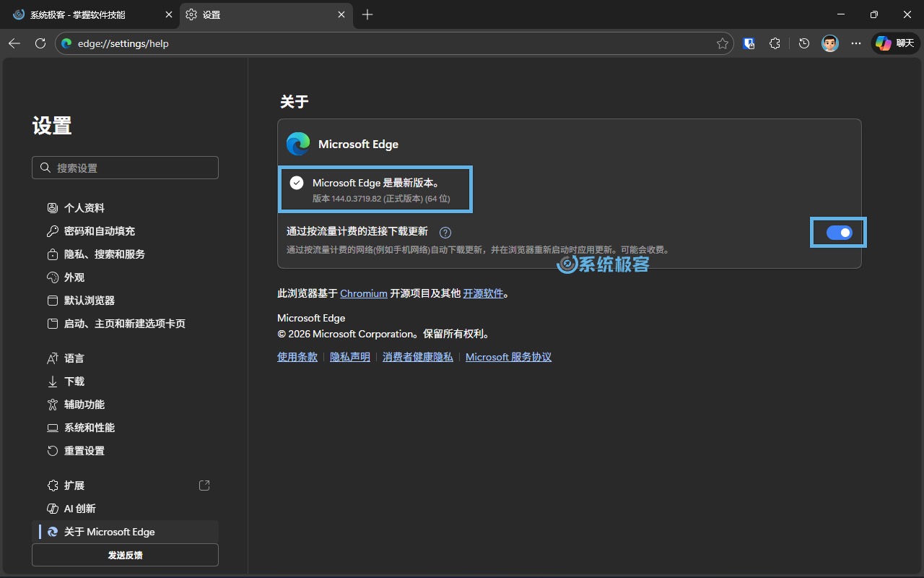Open the browser more options (...) menu
The height and width of the screenshot is (578, 924).
pyautogui.click(x=855, y=43)
